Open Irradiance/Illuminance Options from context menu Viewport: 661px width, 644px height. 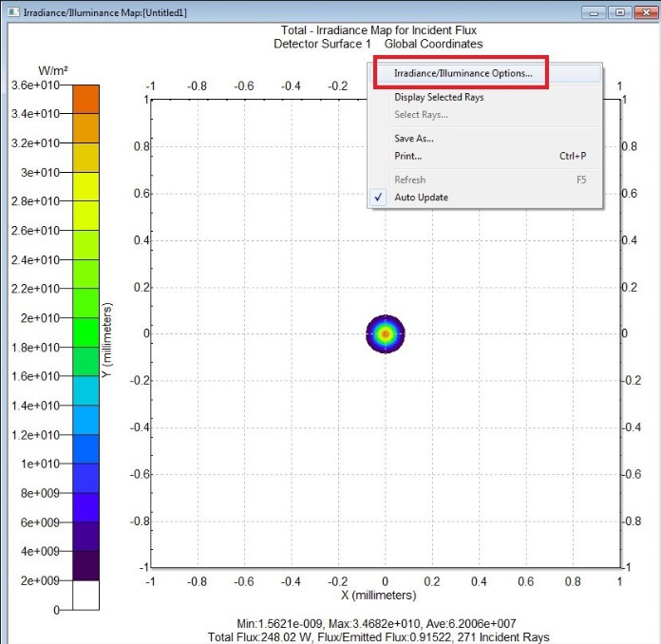point(463,73)
